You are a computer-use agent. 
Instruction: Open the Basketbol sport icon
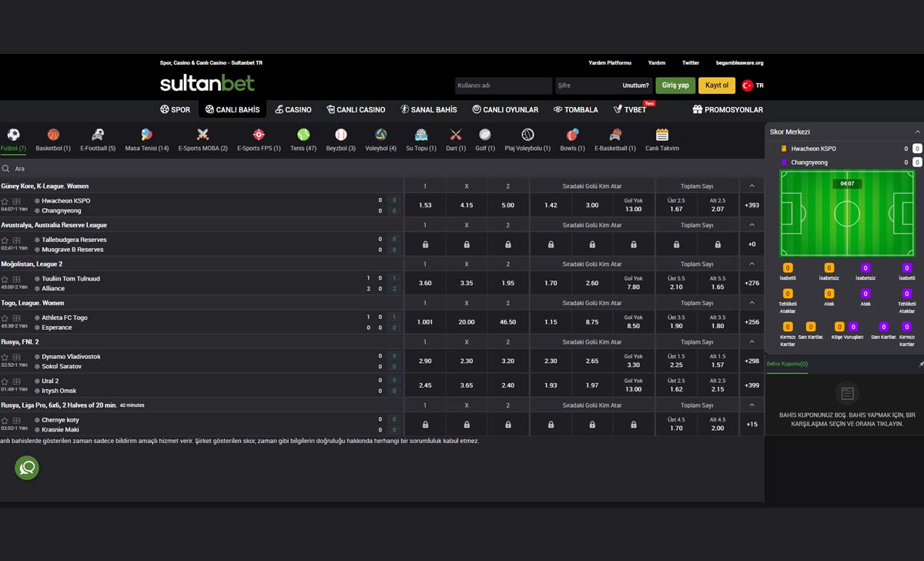click(53, 134)
